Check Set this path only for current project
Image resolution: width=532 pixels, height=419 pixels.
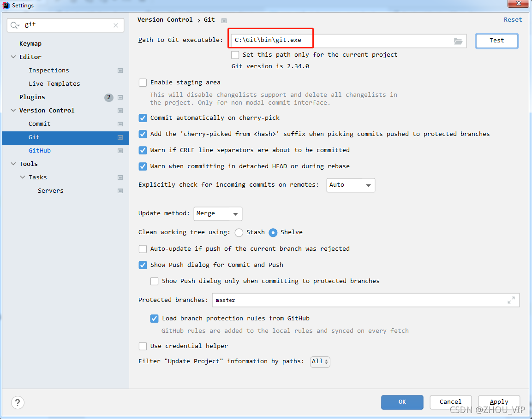click(x=235, y=55)
